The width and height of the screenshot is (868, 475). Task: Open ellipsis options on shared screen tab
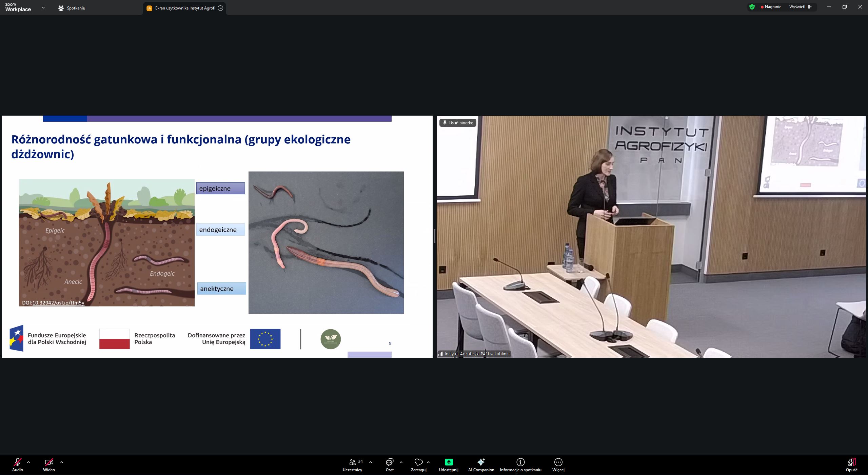tap(220, 8)
